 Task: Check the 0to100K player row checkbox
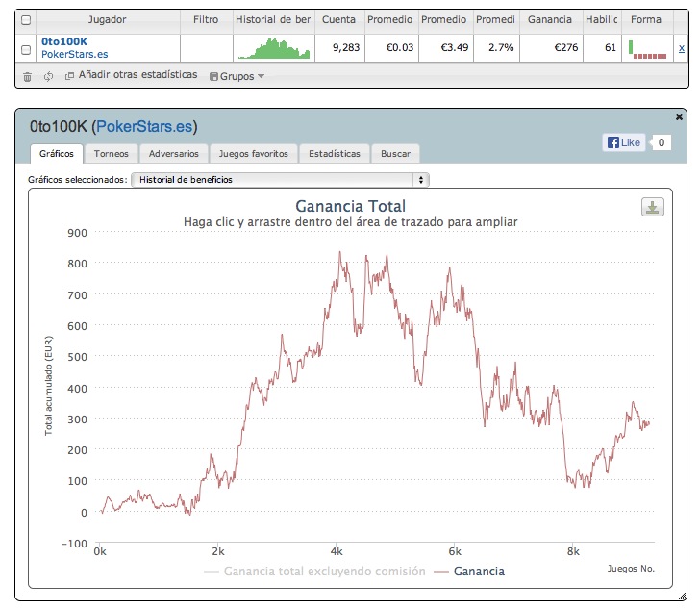(x=26, y=50)
